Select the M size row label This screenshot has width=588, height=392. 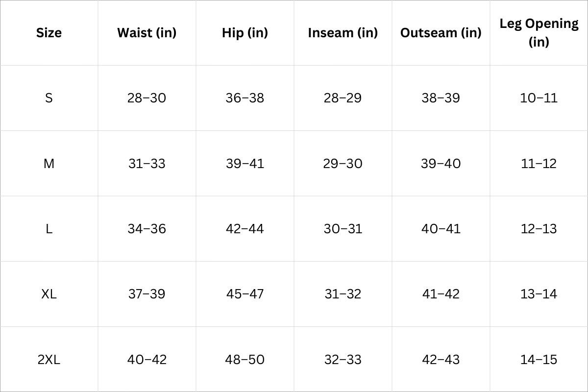[49, 164]
